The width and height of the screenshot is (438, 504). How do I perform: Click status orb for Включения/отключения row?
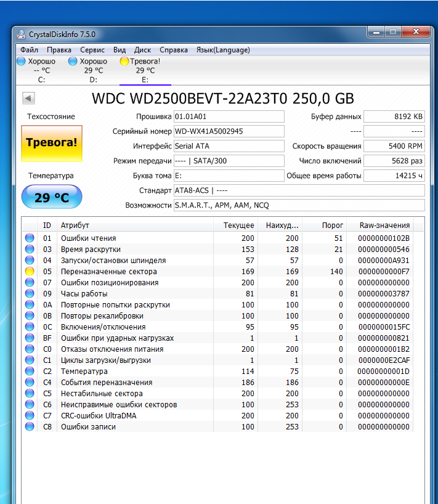[30, 327]
